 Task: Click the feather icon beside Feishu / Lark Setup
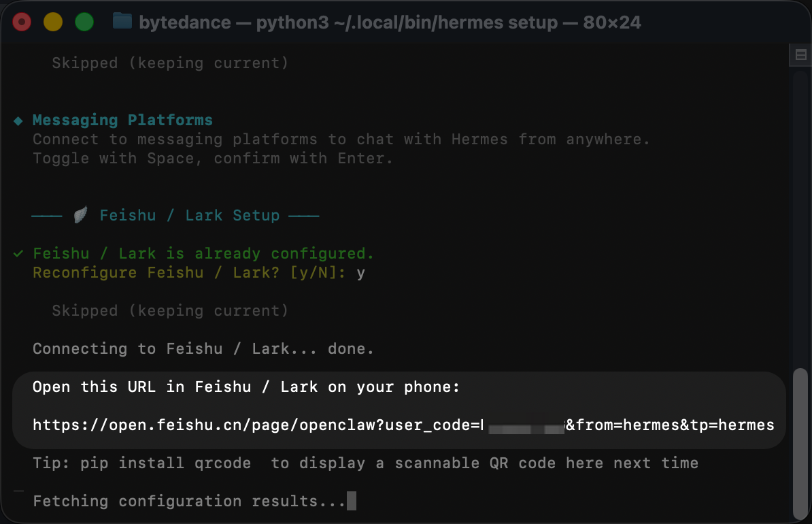(81, 216)
